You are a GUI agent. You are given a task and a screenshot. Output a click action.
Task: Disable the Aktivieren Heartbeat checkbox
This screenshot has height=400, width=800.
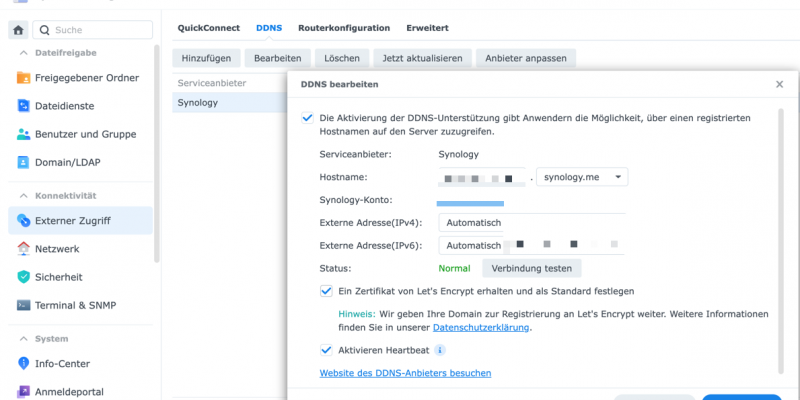tap(326, 351)
